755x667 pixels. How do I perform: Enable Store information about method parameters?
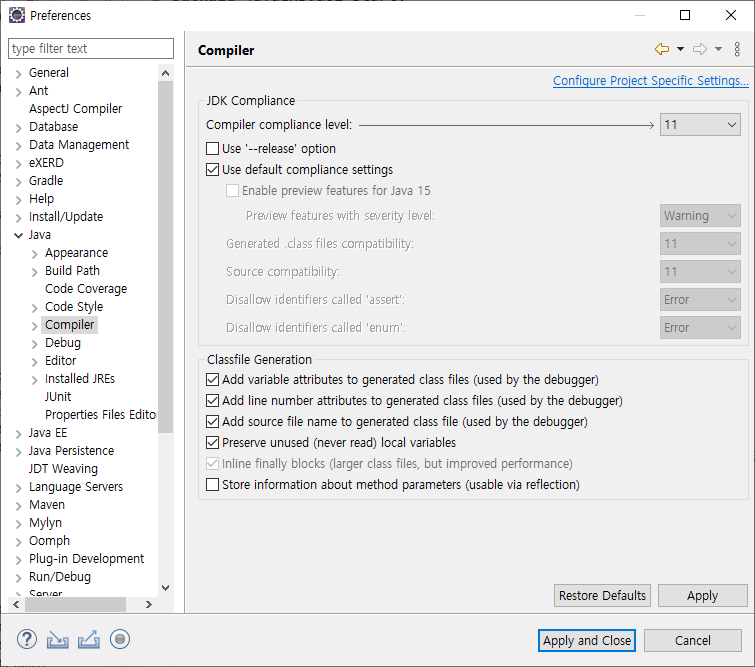(x=212, y=484)
